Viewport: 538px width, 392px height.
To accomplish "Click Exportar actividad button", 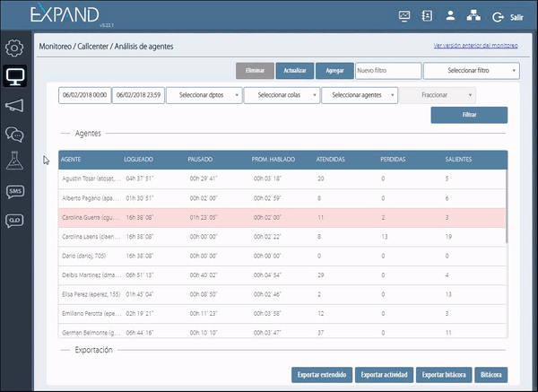I will click(x=384, y=374).
